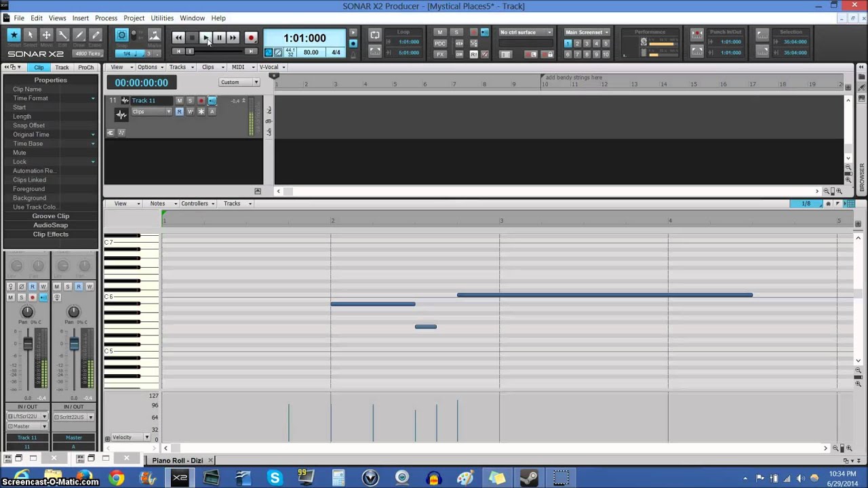Open the Custom track control dropdown

tap(239, 82)
